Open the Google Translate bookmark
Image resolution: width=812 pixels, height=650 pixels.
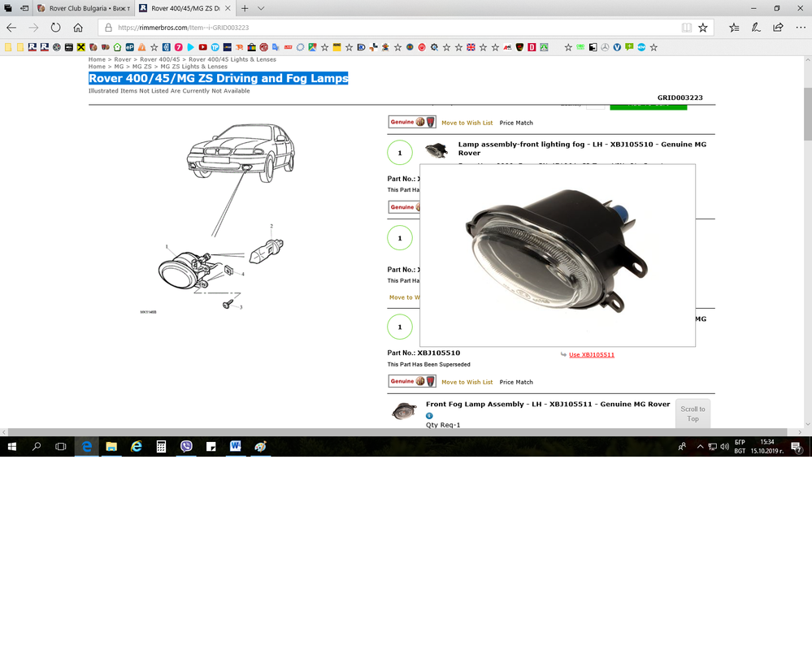(x=276, y=47)
